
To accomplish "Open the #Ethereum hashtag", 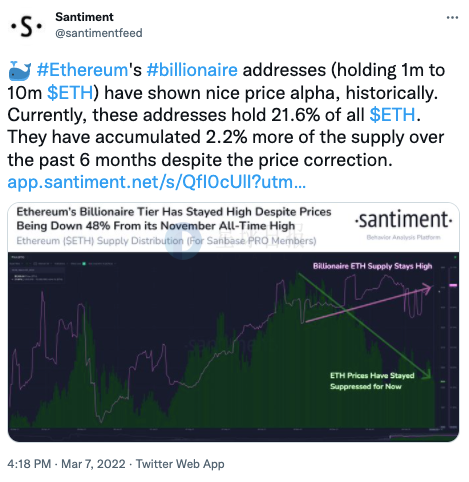I will [x=82, y=70].
